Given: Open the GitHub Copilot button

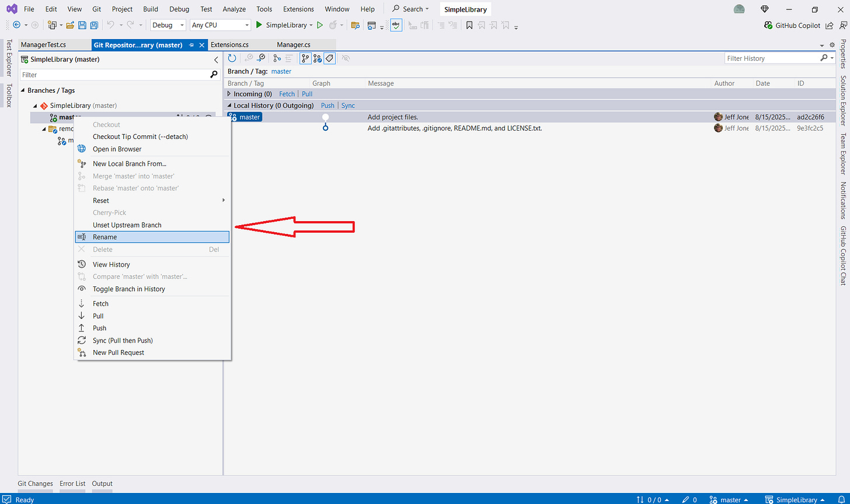Looking at the screenshot, I should [x=792, y=25].
